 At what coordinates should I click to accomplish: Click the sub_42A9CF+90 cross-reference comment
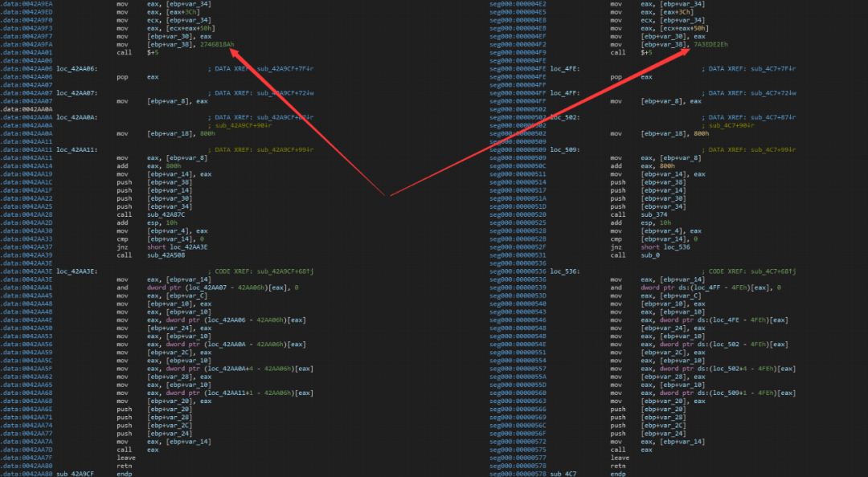pyautogui.click(x=240, y=125)
